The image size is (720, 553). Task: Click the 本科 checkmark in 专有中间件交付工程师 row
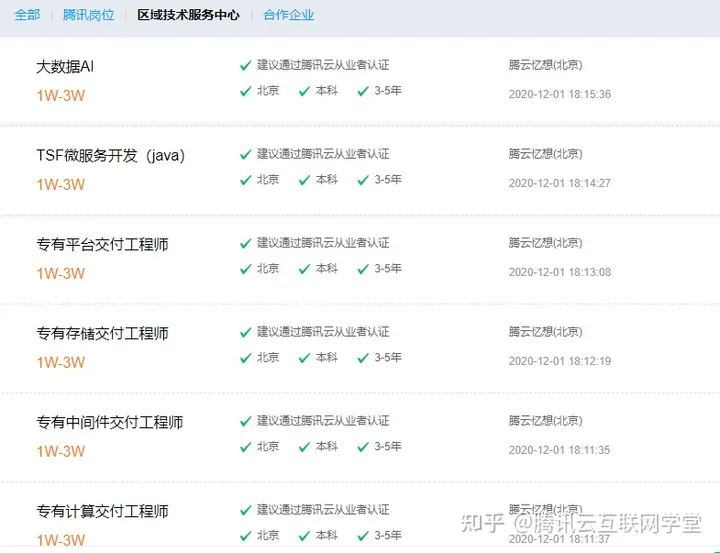point(304,447)
